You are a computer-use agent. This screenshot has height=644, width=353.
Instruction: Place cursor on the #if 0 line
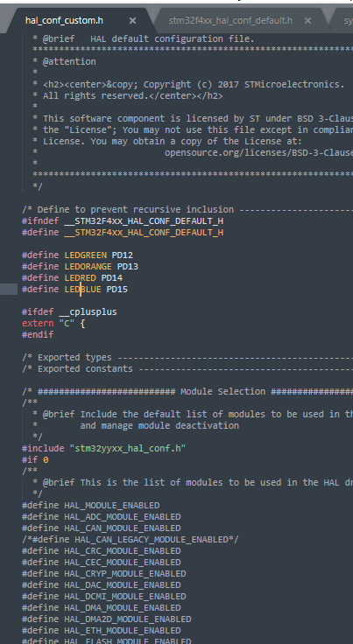click(x=35, y=459)
